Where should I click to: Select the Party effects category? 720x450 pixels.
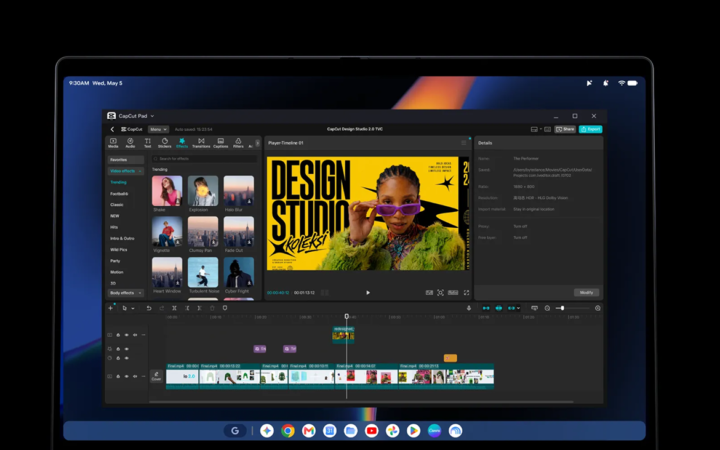tap(115, 261)
